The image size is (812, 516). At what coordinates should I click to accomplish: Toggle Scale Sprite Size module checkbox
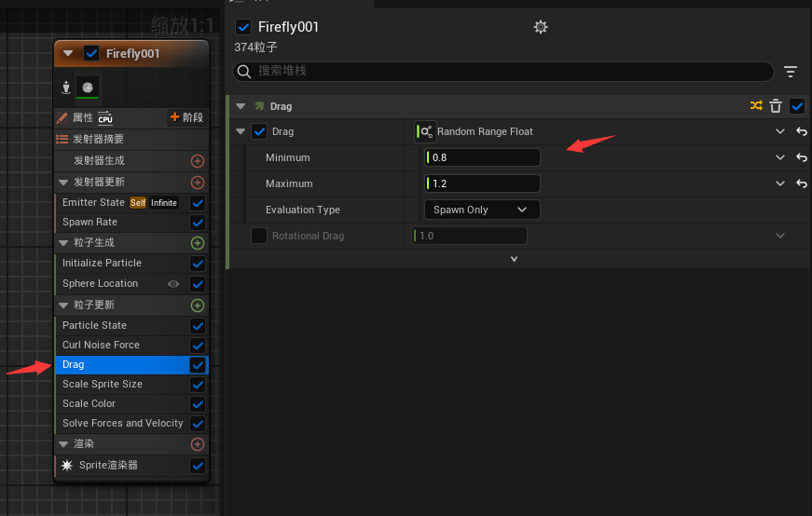click(198, 385)
